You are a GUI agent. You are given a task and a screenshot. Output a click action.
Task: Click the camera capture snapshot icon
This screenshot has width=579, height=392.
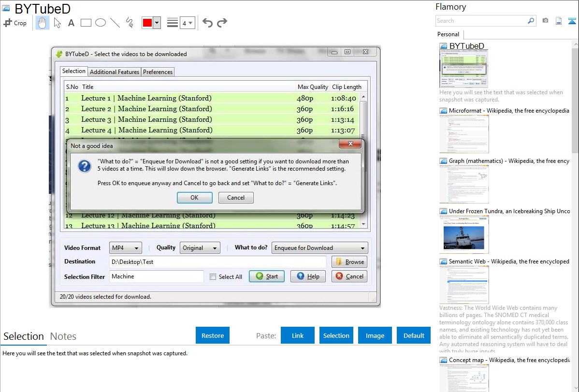[545, 21]
